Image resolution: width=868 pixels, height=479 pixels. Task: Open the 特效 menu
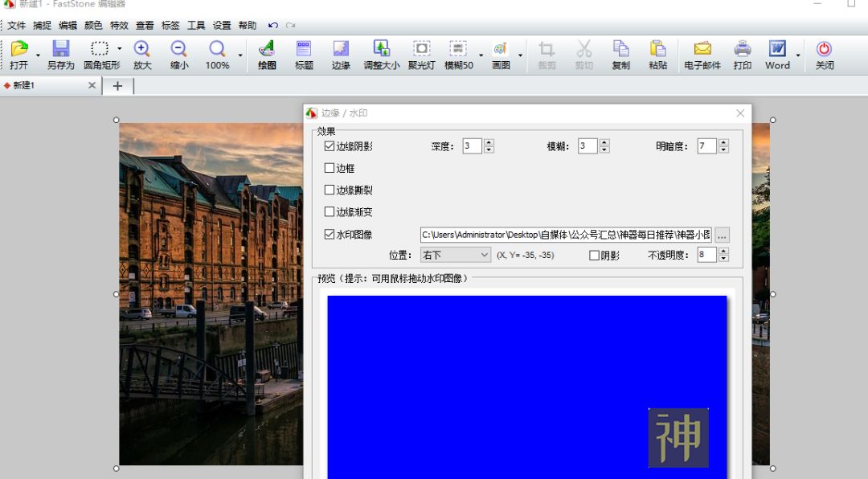[x=119, y=26]
